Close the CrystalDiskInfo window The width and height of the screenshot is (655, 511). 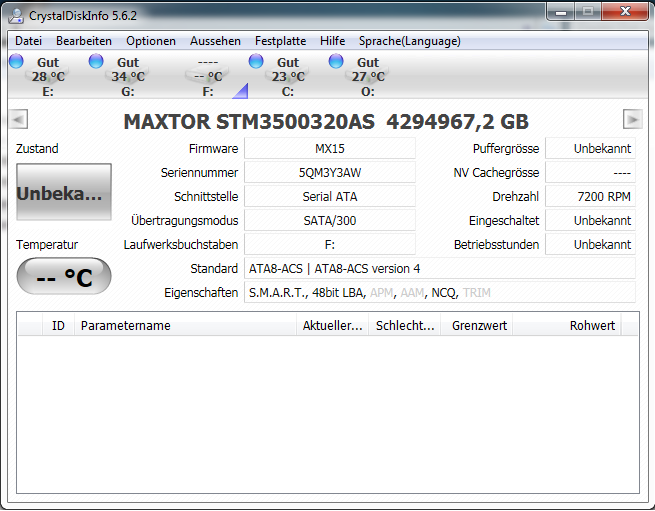[625, 12]
